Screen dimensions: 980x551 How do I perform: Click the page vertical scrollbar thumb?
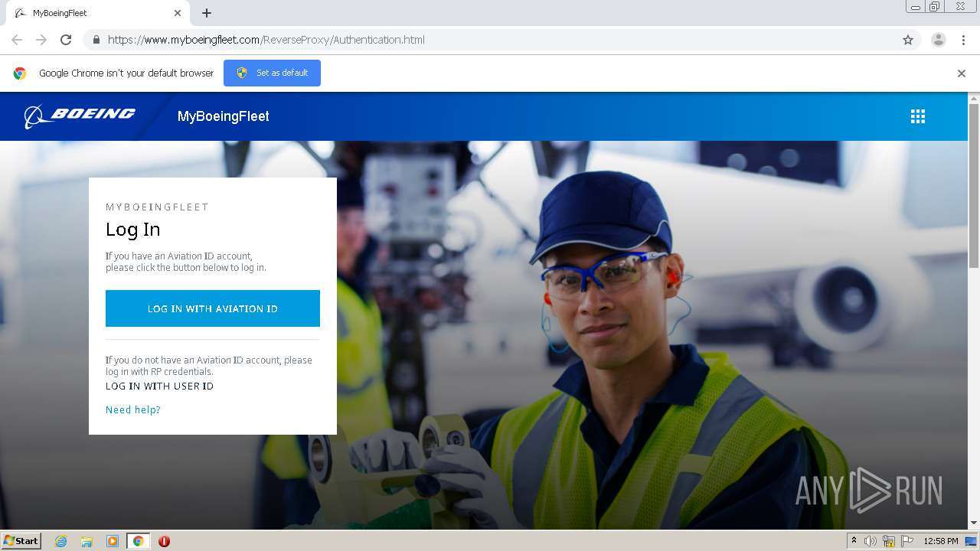(973, 186)
